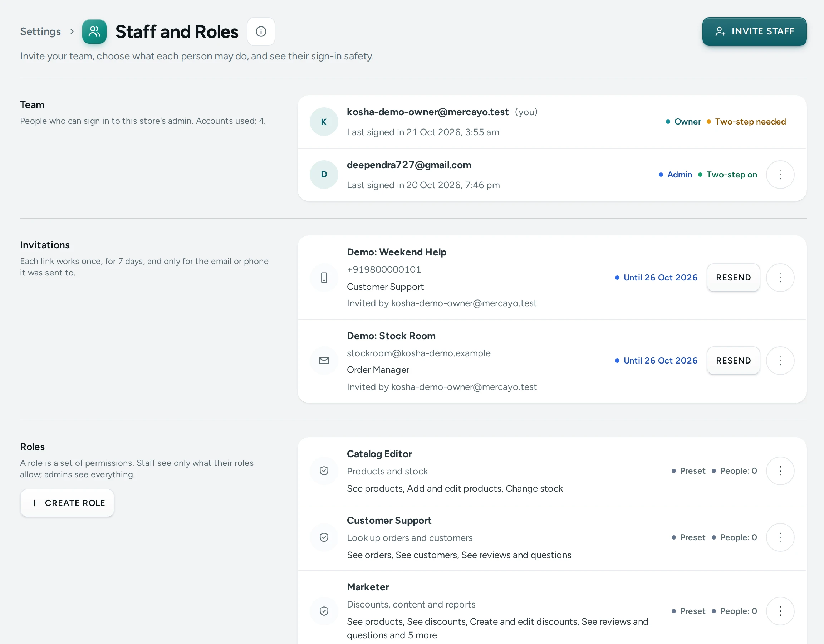Click Last signed in 21 Oct 2026, 3:55 am

(x=423, y=132)
